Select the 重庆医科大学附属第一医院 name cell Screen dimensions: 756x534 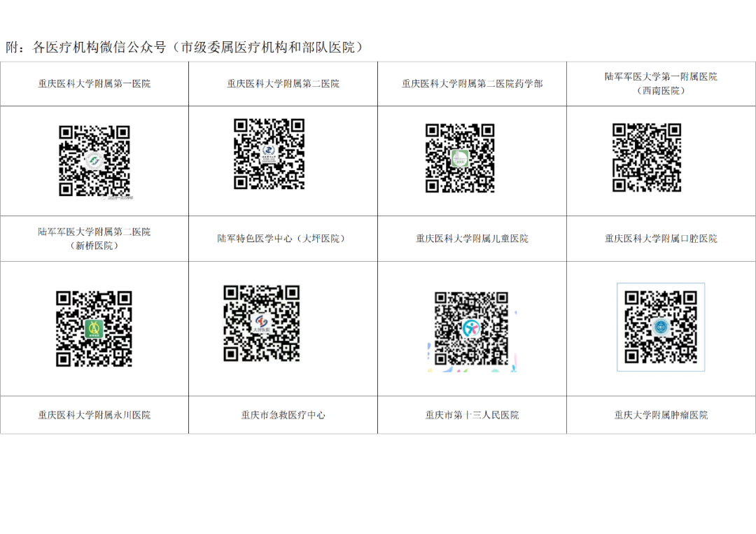[94, 84]
